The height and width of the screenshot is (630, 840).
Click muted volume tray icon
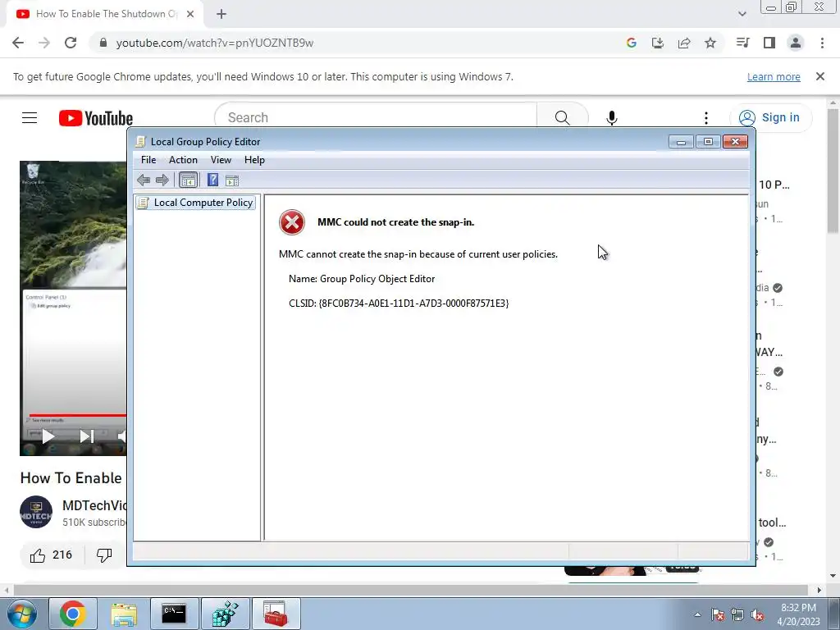(x=757, y=614)
